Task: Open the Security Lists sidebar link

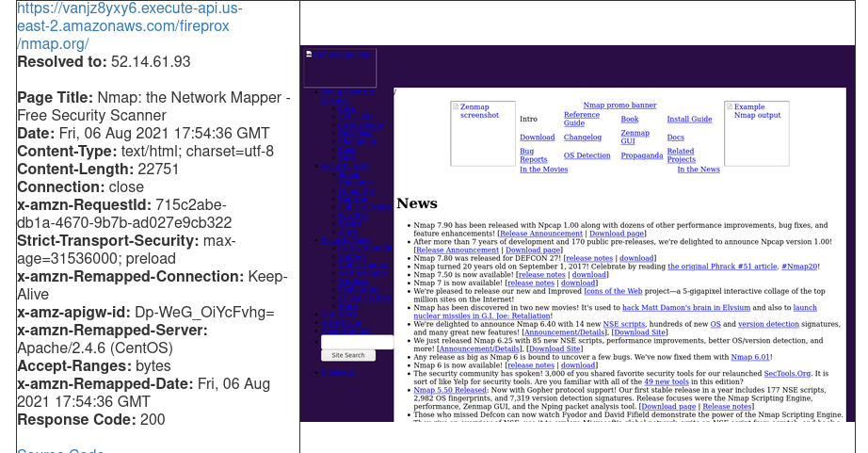Action: (x=346, y=166)
